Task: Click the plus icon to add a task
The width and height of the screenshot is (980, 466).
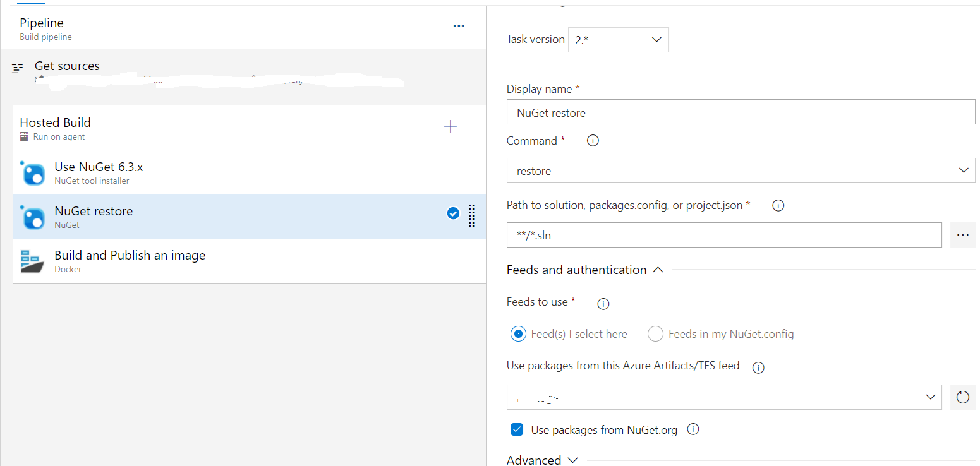Action: click(x=451, y=126)
